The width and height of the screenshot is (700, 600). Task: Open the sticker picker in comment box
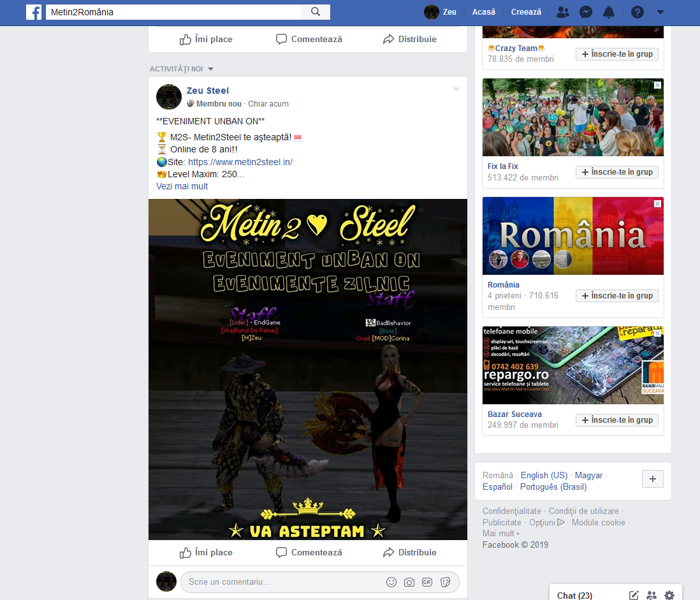pyautogui.click(x=445, y=582)
